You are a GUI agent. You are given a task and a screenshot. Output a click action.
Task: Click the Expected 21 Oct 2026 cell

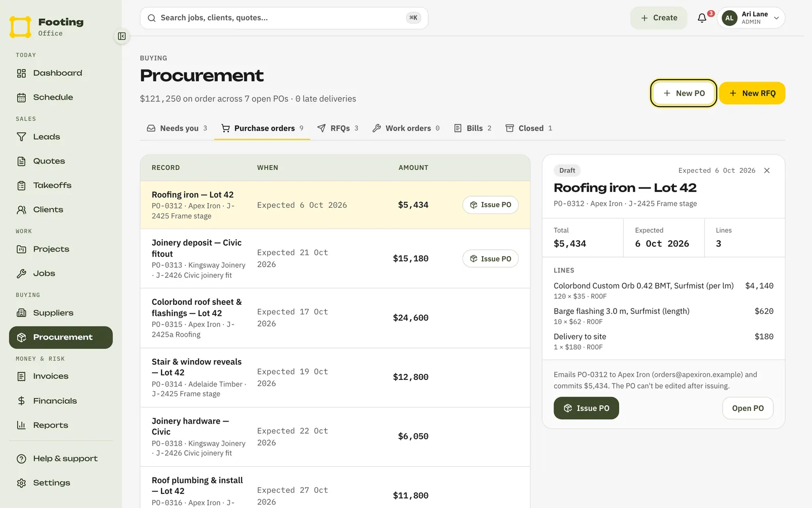pos(293,259)
